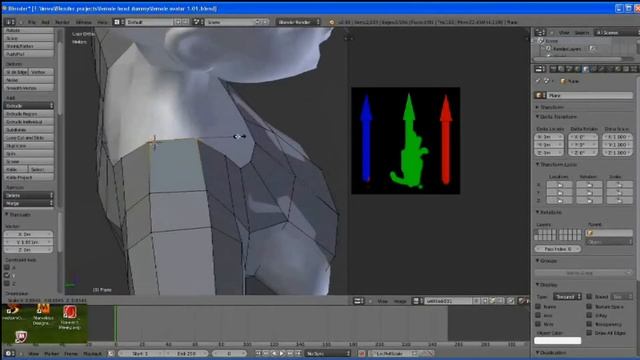Click the Knife Project button
640x360 pixels.
29,178
